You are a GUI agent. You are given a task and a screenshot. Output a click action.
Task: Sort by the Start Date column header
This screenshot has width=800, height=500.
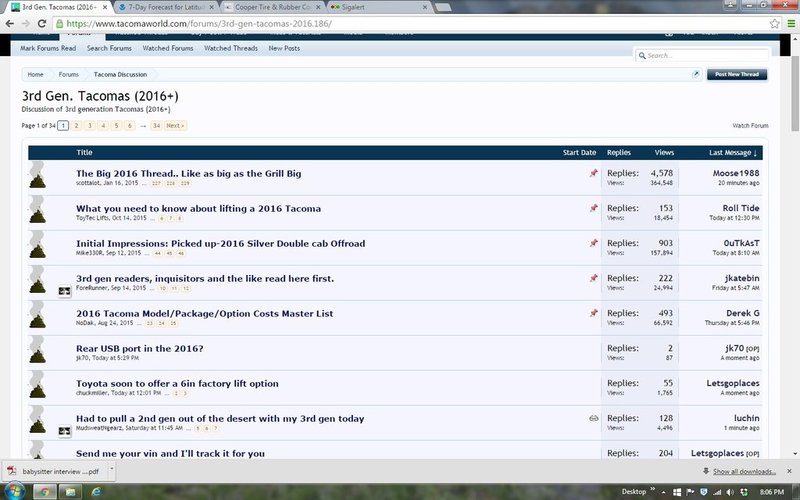coord(579,153)
